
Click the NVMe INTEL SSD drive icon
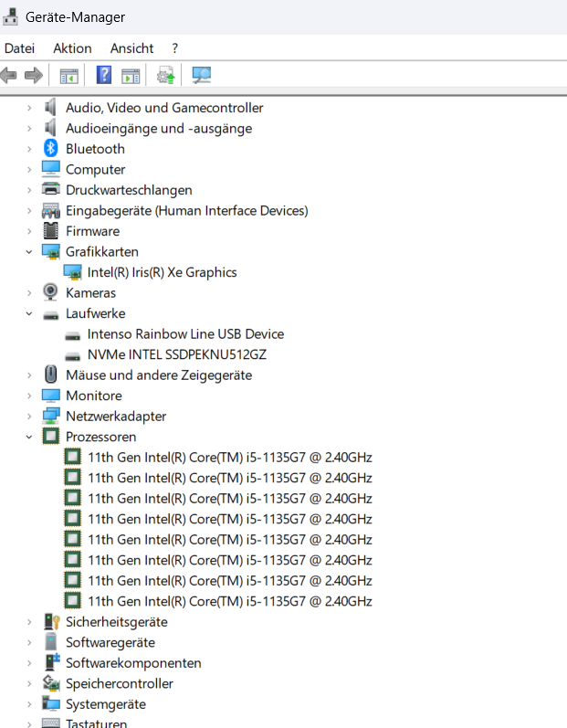pyautogui.click(x=72, y=355)
